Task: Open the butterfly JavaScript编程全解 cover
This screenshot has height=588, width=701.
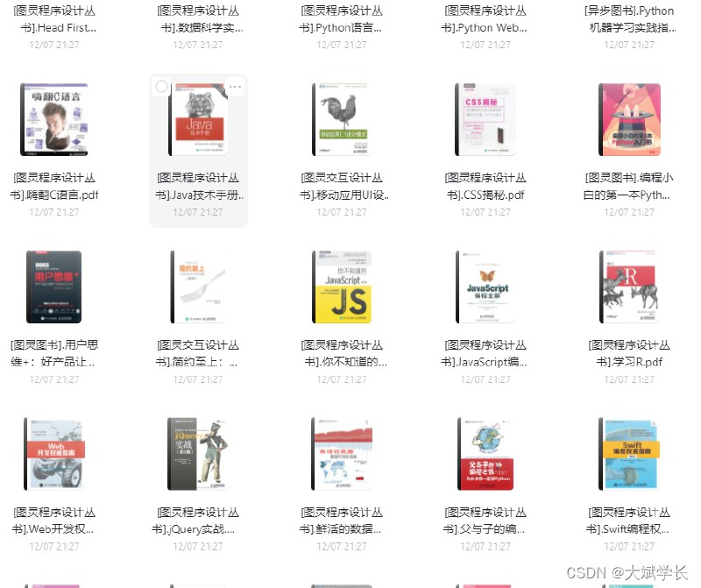Action: click(x=485, y=287)
